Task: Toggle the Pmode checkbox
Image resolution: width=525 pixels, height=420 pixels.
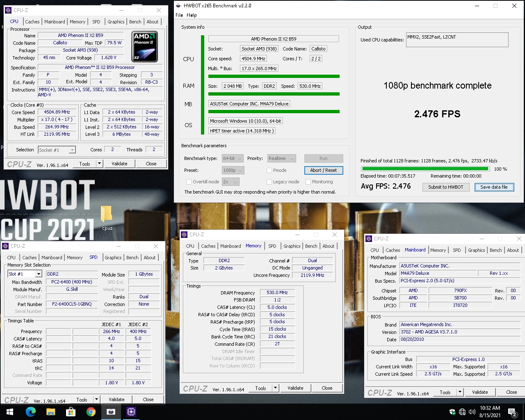Action: pyautogui.click(x=269, y=170)
